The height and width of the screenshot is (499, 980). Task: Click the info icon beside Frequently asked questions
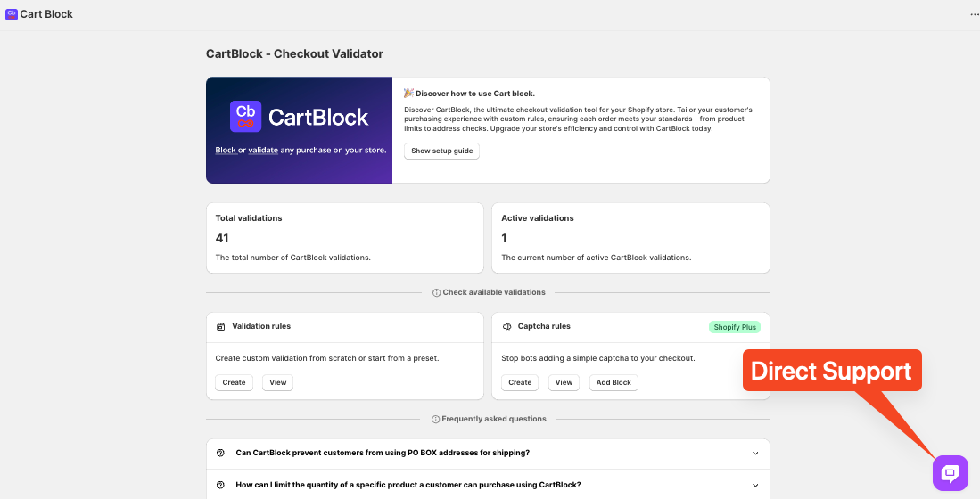click(436, 419)
